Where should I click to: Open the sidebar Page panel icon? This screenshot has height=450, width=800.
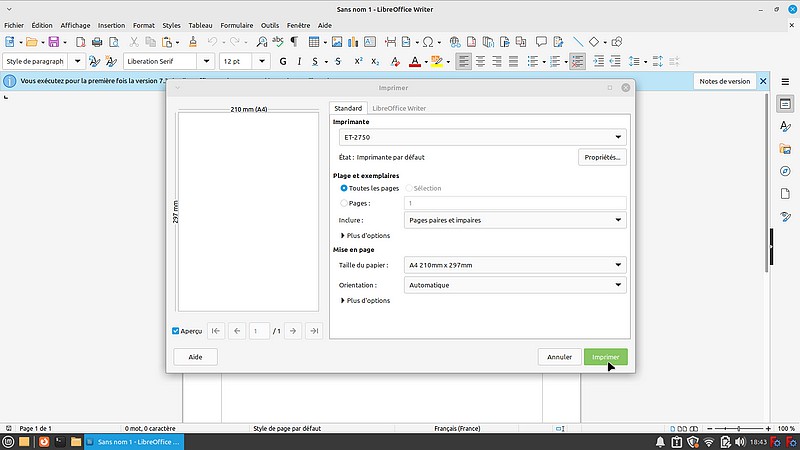(785, 193)
